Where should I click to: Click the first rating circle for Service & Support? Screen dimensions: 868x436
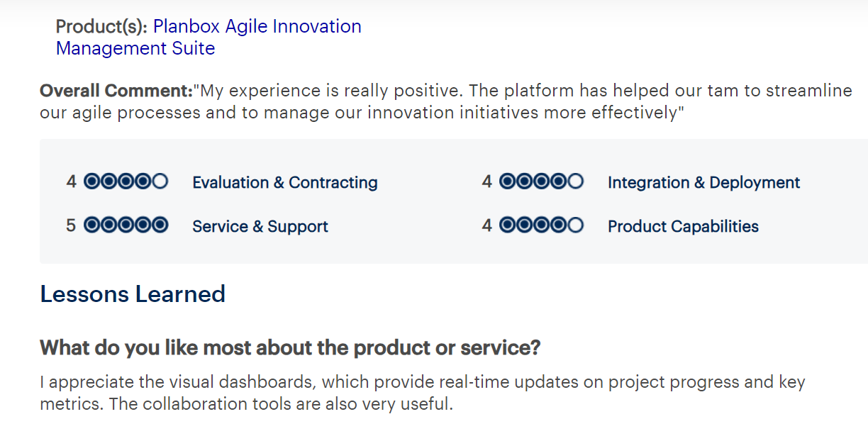click(x=92, y=225)
